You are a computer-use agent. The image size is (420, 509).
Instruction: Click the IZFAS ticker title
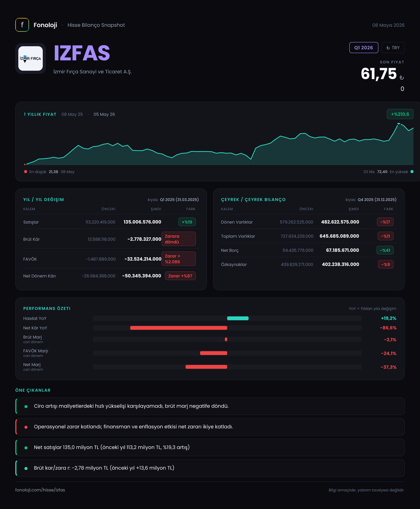click(82, 53)
